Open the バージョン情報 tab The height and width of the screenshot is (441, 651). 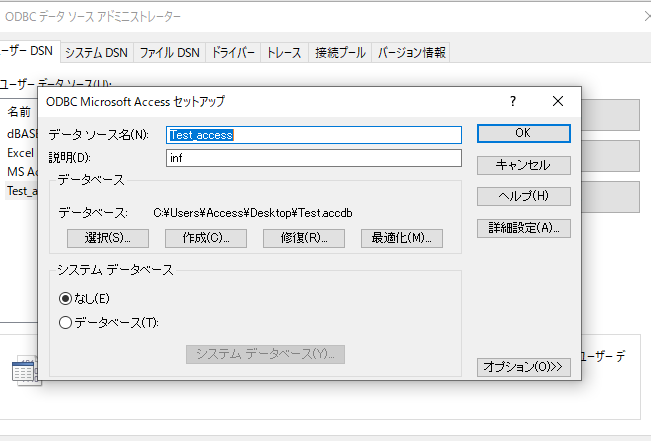[411, 53]
